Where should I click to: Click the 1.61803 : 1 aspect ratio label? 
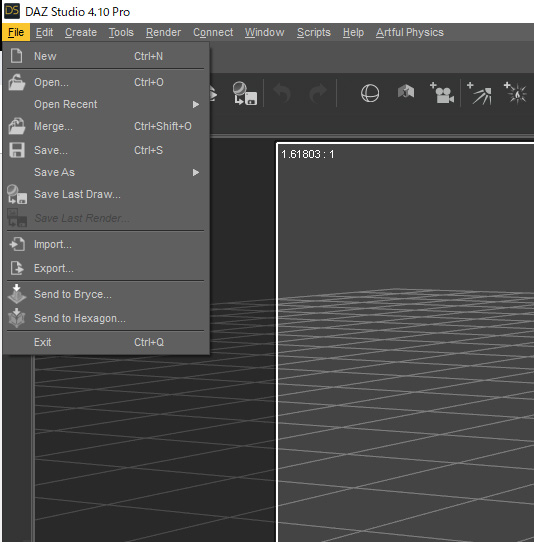(x=308, y=154)
